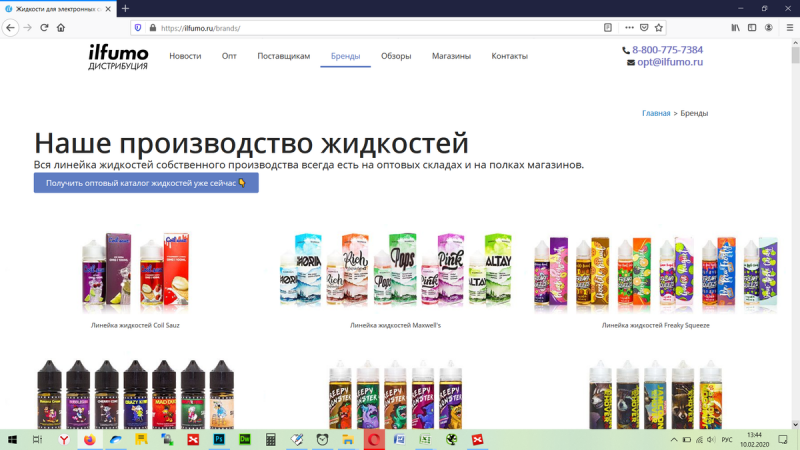
Task: Open Creepy Monster bottles product image
Action: (x=395, y=394)
